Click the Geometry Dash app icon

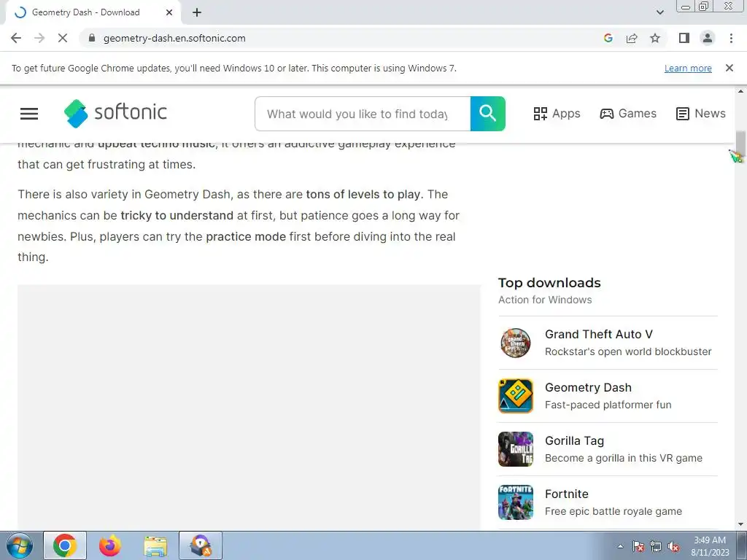pos(516,396)
